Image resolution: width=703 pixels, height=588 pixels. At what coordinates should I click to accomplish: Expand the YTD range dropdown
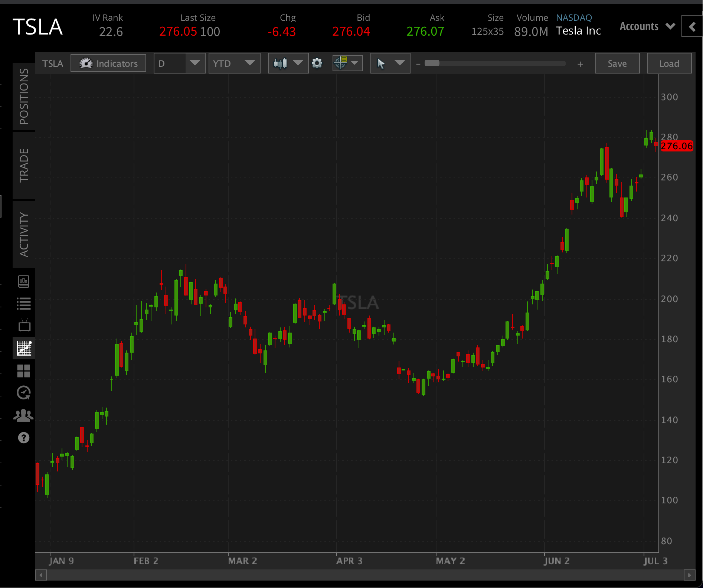[234, 63]
